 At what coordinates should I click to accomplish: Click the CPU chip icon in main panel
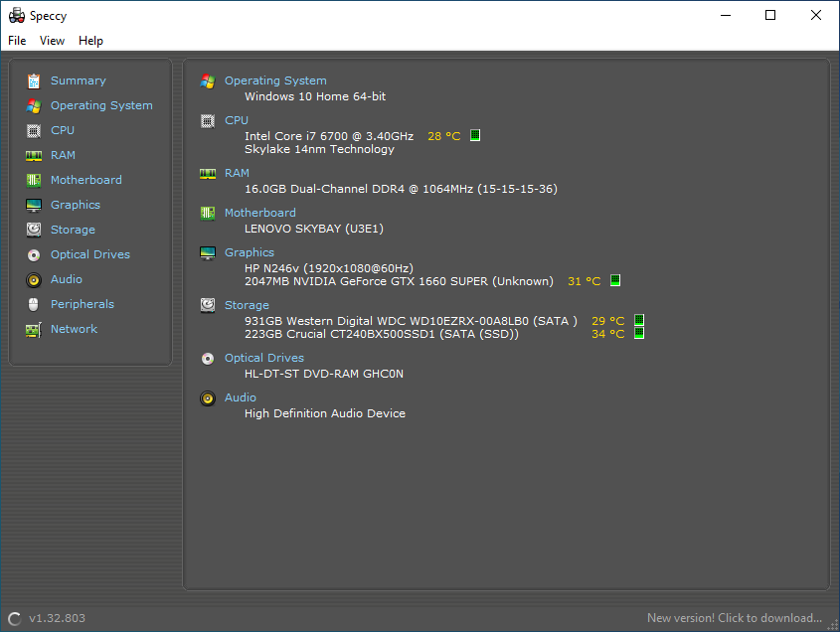[208, 121]
